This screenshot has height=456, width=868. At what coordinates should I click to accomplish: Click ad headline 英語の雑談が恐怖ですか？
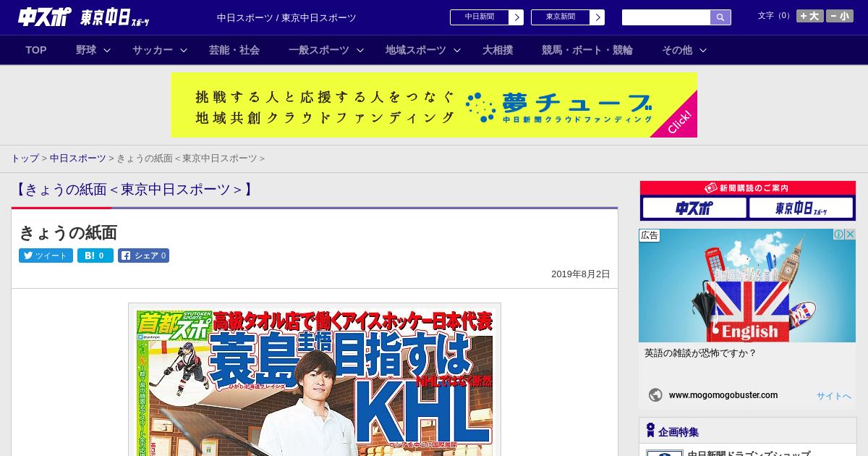[x=700, y=353]
